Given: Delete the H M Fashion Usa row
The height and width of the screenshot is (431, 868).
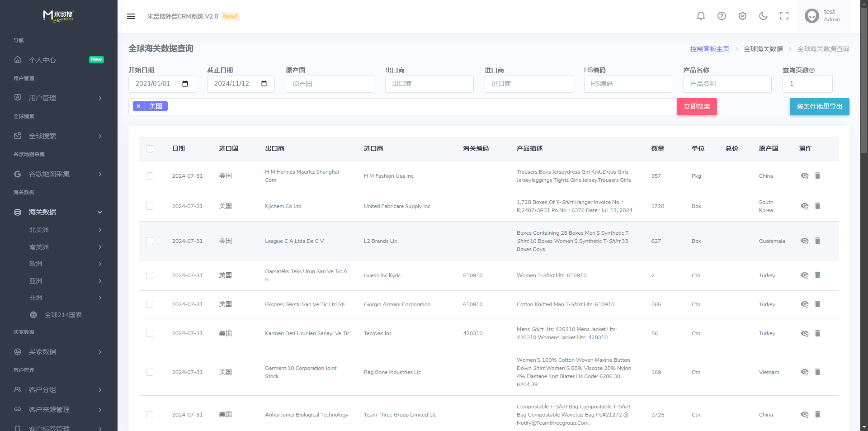Looking at the screenshot, I should (817, 175).
